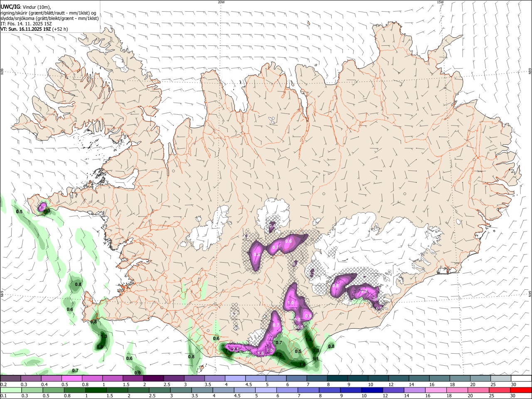Click the '1.0' value in the purple snow area
The width and height of the screenshot is (532, 399).
(x=291, y=303)
